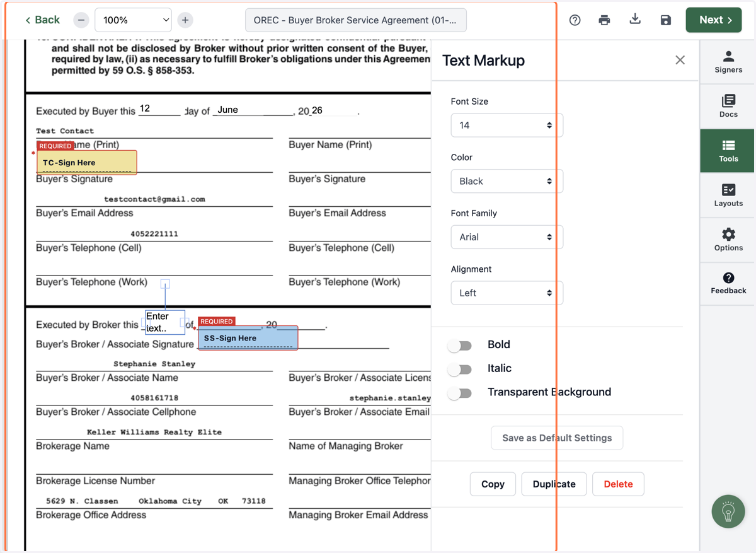Viewport: 756px width, 553px height.
Task: Open the Font Size dropdown
Action: pos(507,125)
